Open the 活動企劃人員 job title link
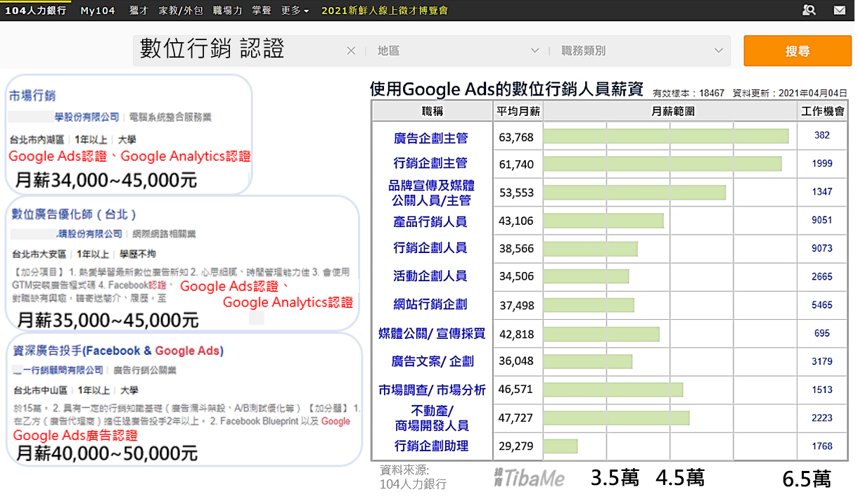The height and width of the screenshot is (504, 858). pyautogui.click(x=430, y=276)
